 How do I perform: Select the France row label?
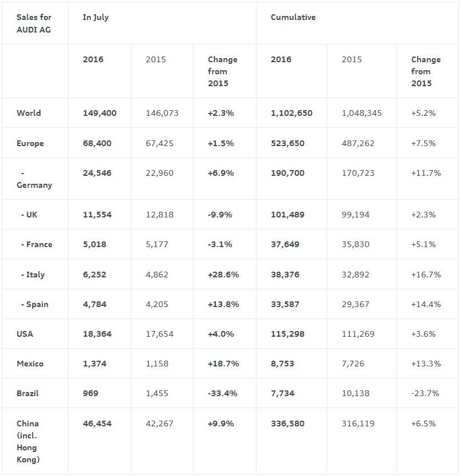[39, 244]
